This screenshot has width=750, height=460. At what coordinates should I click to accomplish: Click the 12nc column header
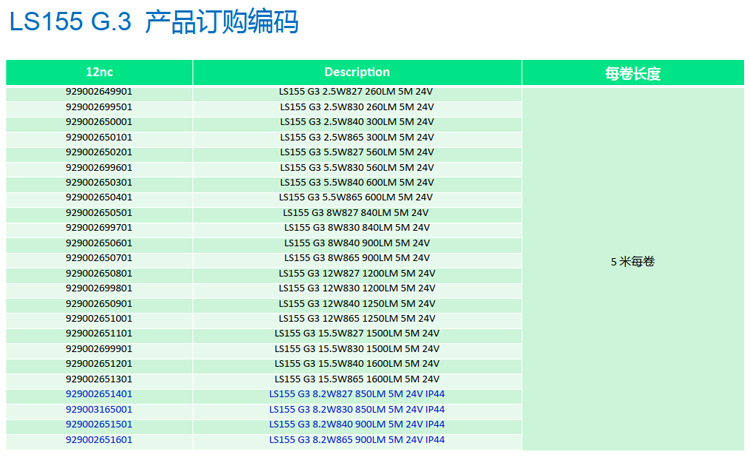coord(99,72)
